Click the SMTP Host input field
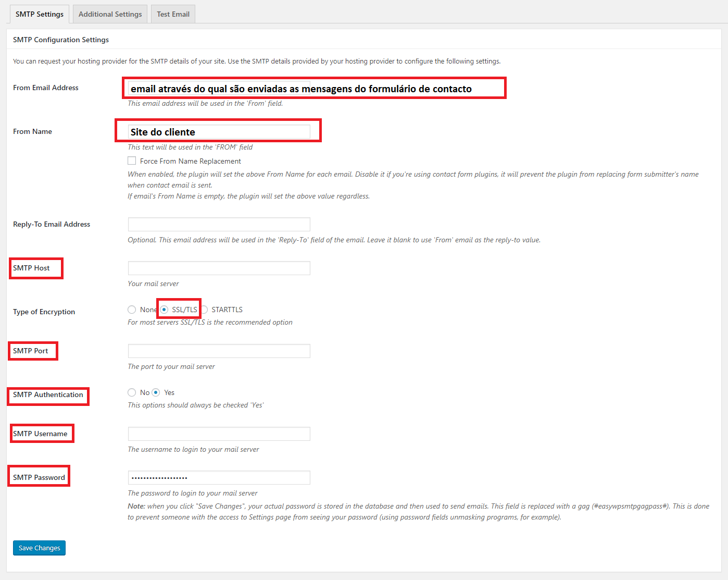 219,268
